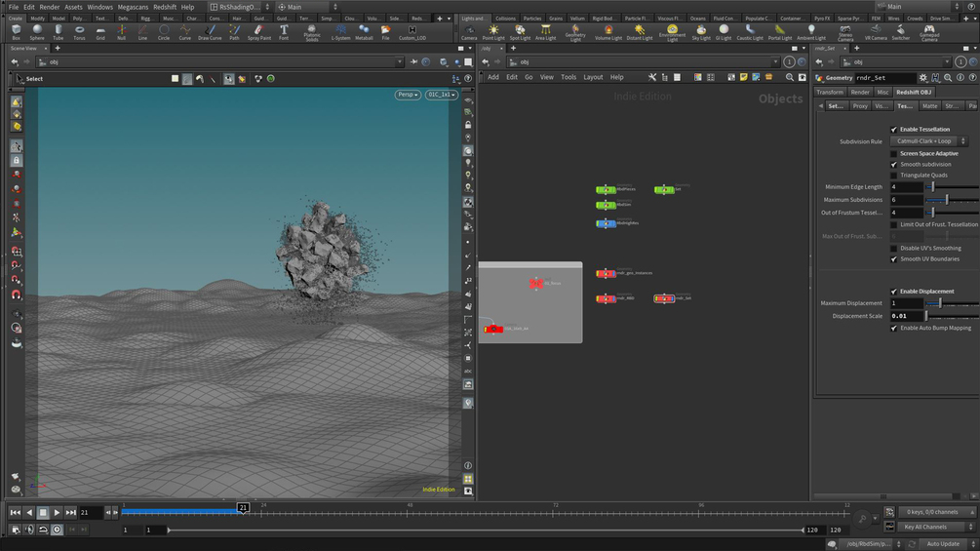Open the Layout menu in network editor
The image size is (980, 551).
point(593,77)
